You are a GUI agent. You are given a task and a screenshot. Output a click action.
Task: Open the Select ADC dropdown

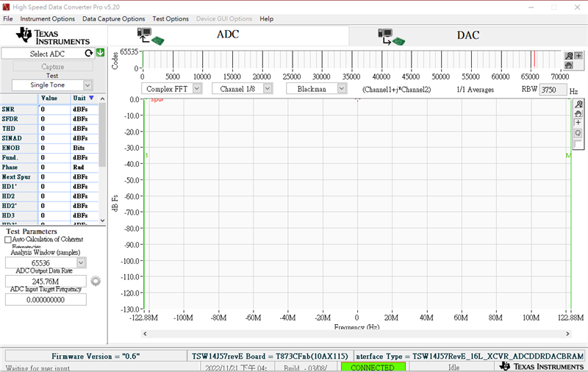47,54
